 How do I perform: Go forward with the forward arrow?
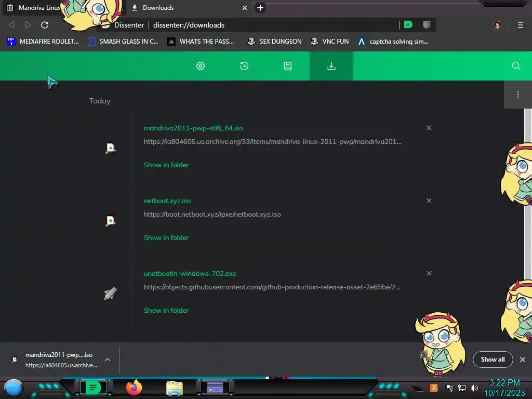tap(28, 25)
